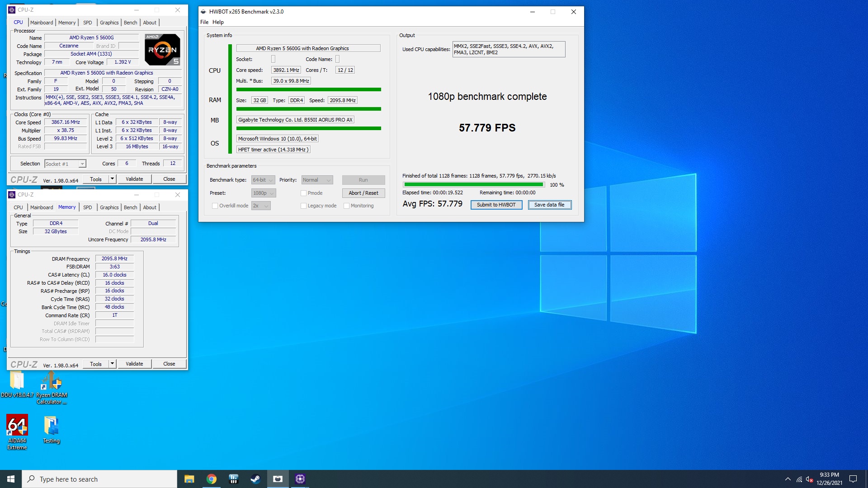Image resolution: width=868 pixels, height=488 pixels.
Task: Switch to CPU-Z taskbar icon
Action: pos(300,479)
